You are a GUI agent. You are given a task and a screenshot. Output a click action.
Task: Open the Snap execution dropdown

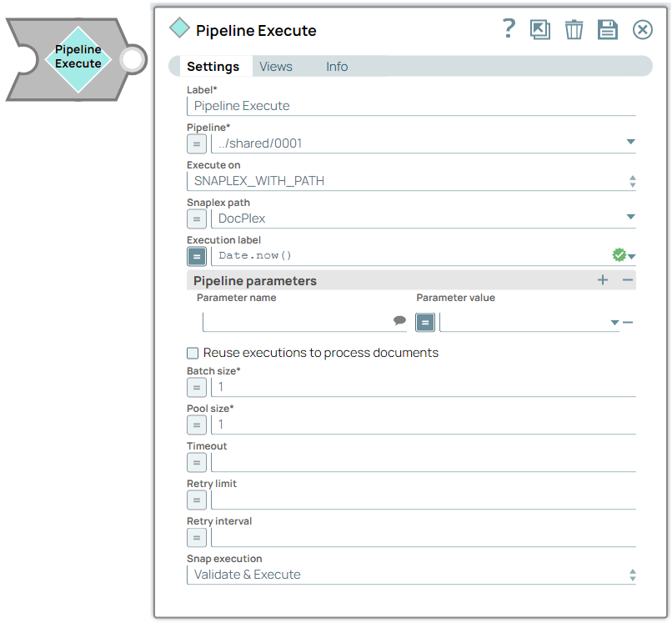tap(632, 575)
